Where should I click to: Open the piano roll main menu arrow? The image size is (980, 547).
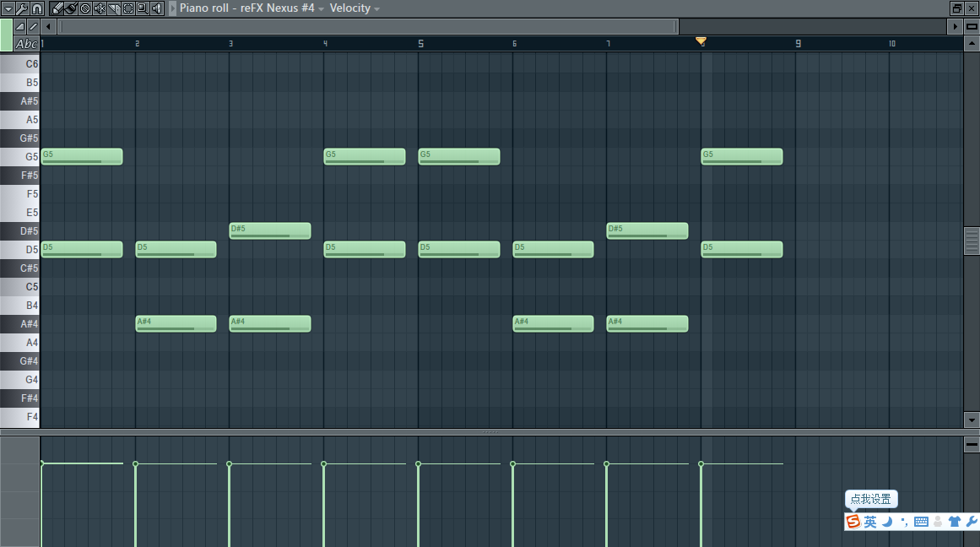click(x=8, y=8)
